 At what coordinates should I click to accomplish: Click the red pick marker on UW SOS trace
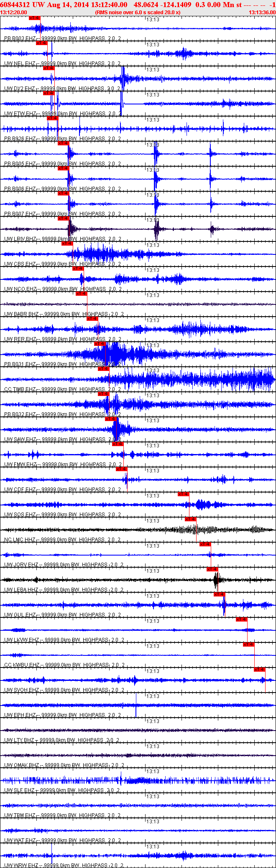(184, 494)
